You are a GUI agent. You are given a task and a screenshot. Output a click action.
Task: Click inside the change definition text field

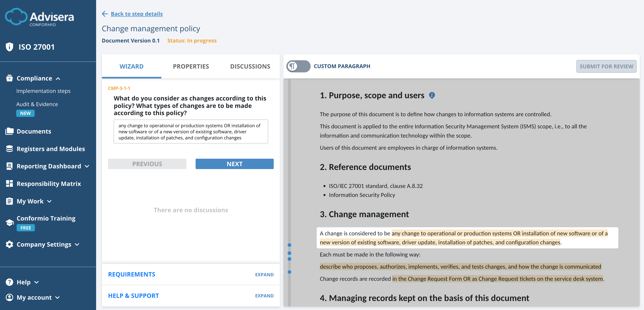191,132
